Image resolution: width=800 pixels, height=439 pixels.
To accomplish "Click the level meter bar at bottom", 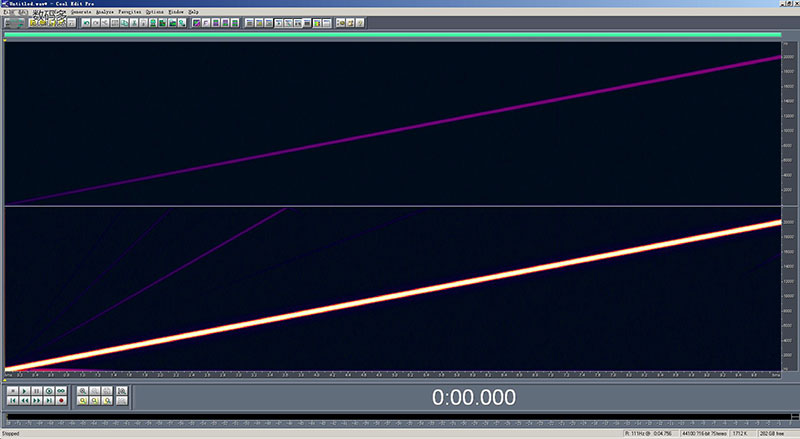I will (x=400, y=418).
